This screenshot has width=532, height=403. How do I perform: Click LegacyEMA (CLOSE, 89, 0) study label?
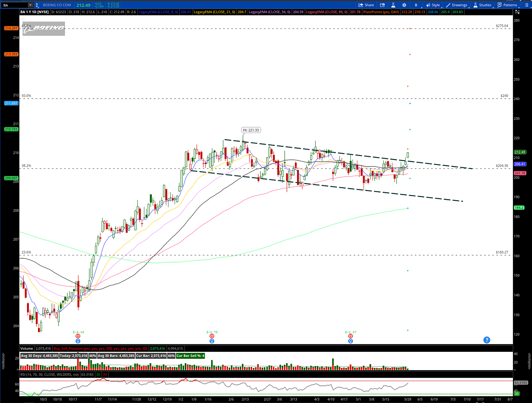[327, 12]
